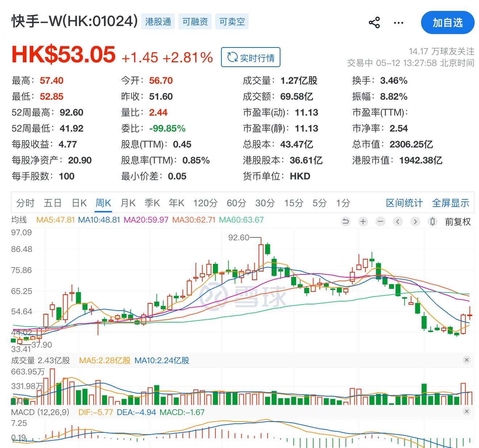Click the 市净率 2.54 value
This screenshot has width=479, height=448.
click(x=399, y=128)
